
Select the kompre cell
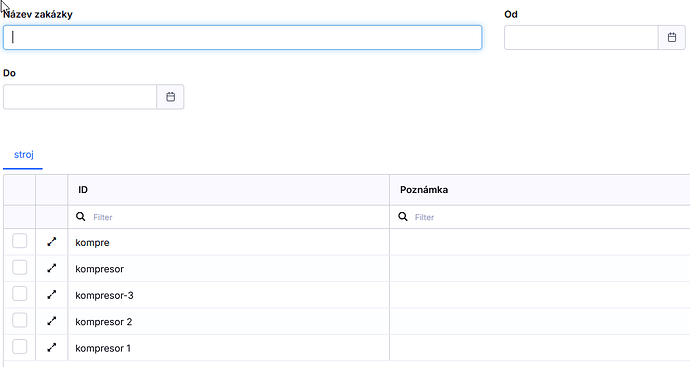(228, 242)
